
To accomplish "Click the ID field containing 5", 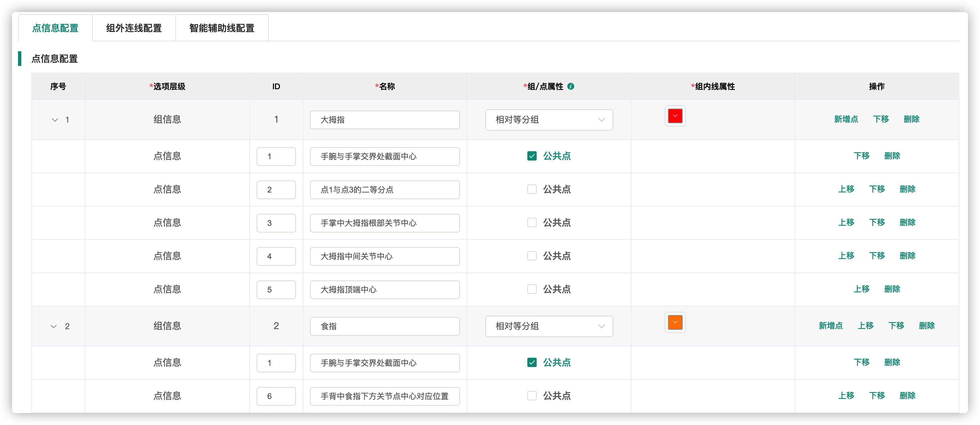I will click(276, 290).
